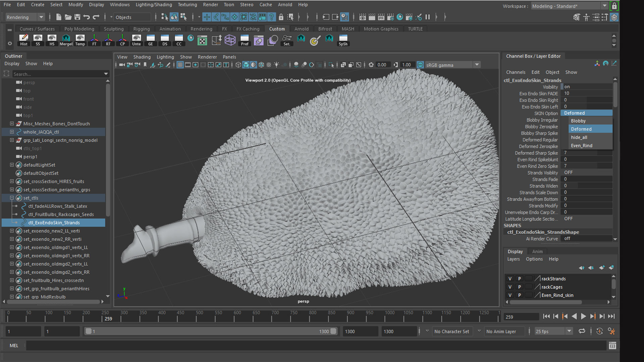Toggle V visibility for Even_Rind_skin layer
The image size is (644, 362).
coord(510,295)
